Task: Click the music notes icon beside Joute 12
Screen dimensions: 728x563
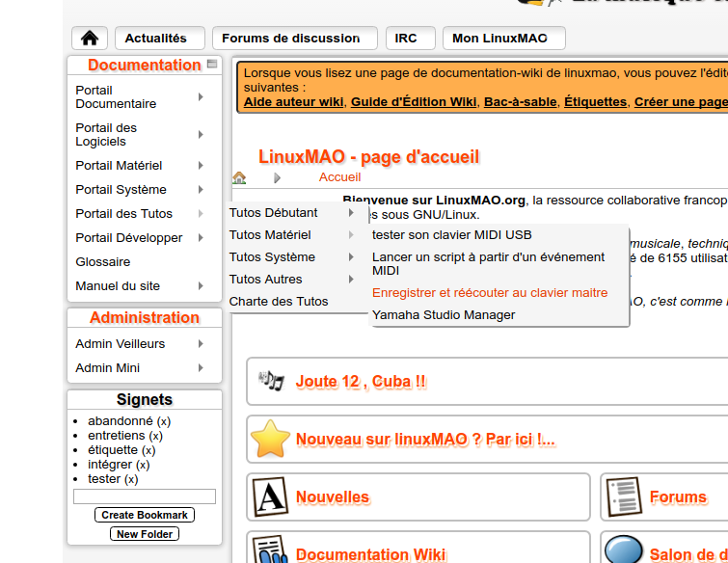Action: coord(271,381)
